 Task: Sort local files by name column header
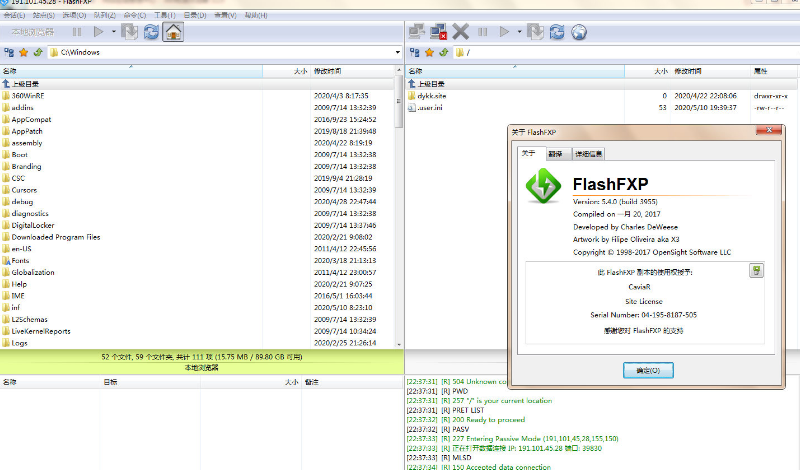click(x=131, y=71)
